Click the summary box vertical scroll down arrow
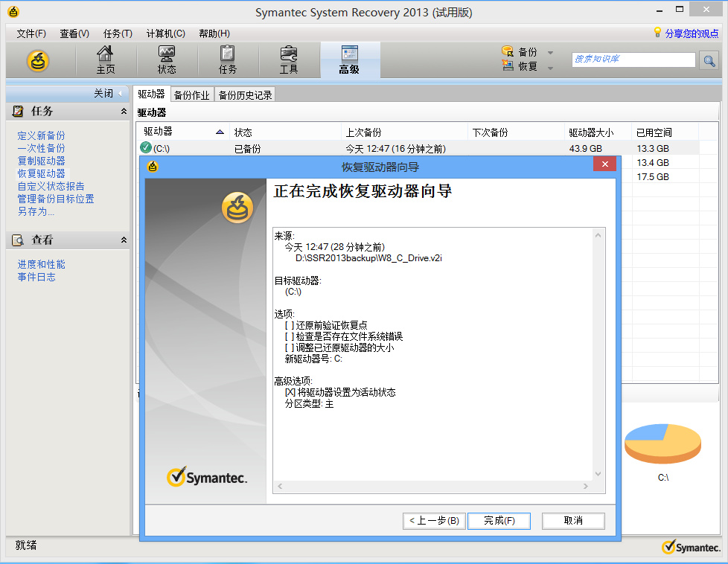The height and width of the screenshot is (564, 728). [598, 474]
